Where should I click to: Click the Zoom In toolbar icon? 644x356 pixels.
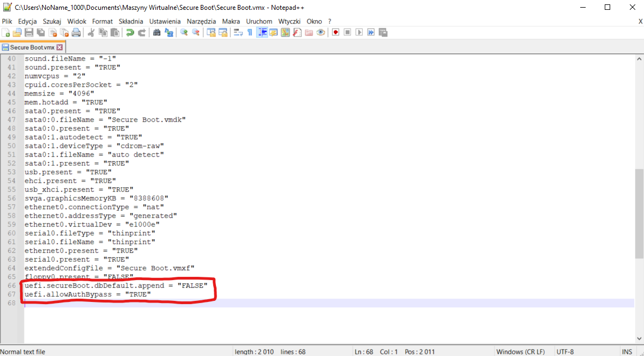(x=184, y=33)
